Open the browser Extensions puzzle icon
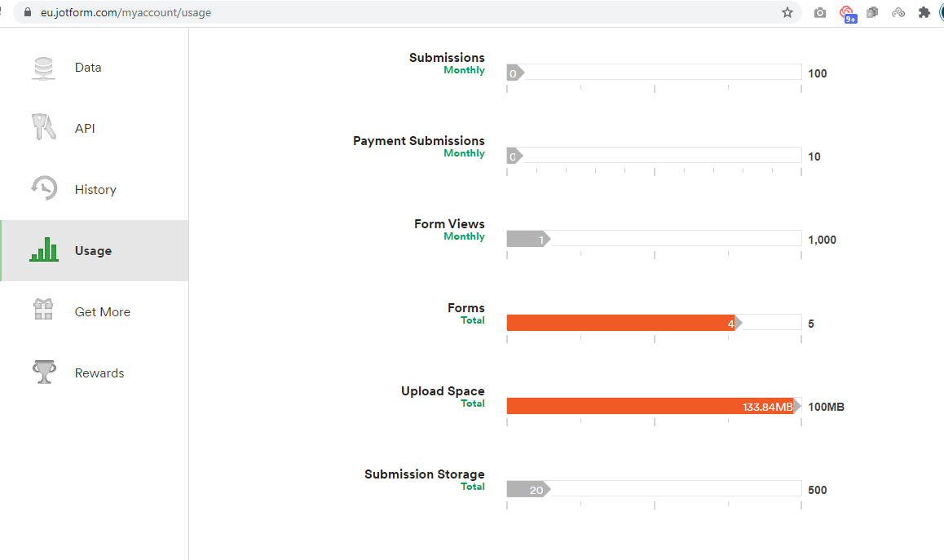 click(924, 13)
